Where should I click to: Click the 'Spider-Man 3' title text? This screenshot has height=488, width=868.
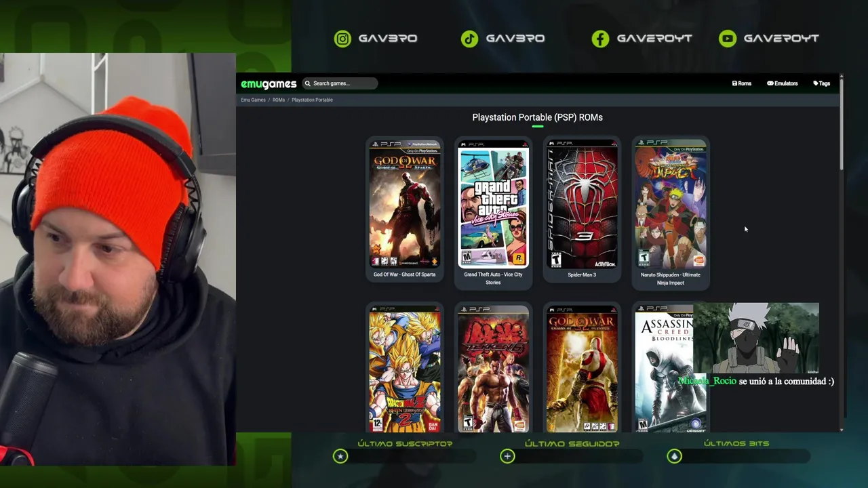(582, 274)
